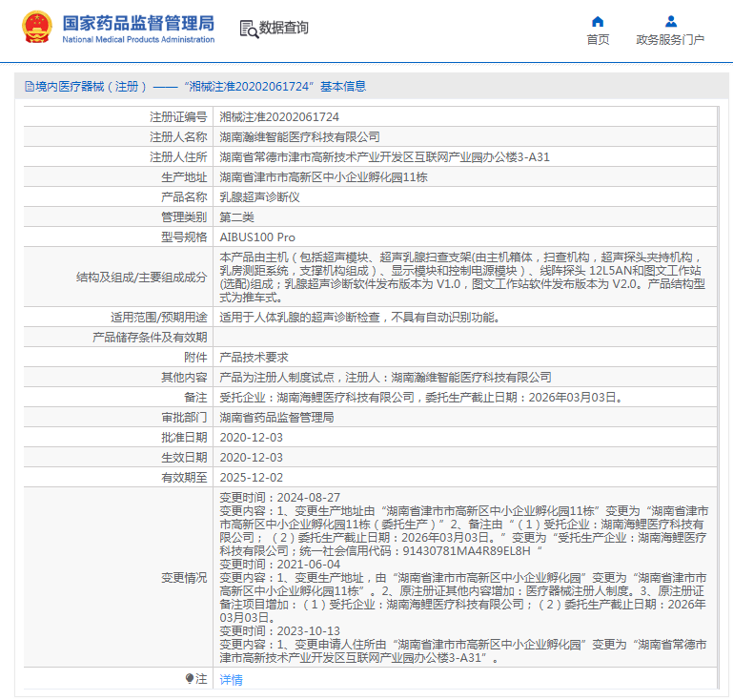Click the 生产地址 row label
This screenshot has width=733, height=700.
pos(184,177)
